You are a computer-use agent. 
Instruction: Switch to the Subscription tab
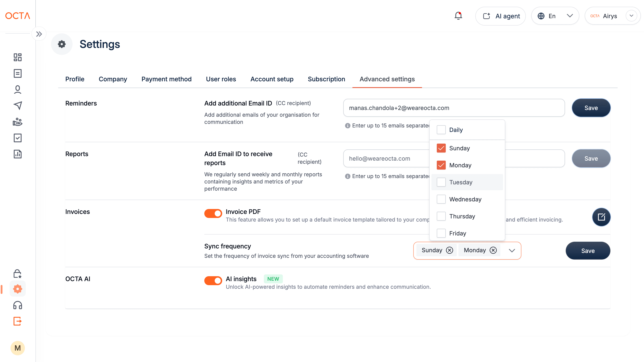pos(326,79)
